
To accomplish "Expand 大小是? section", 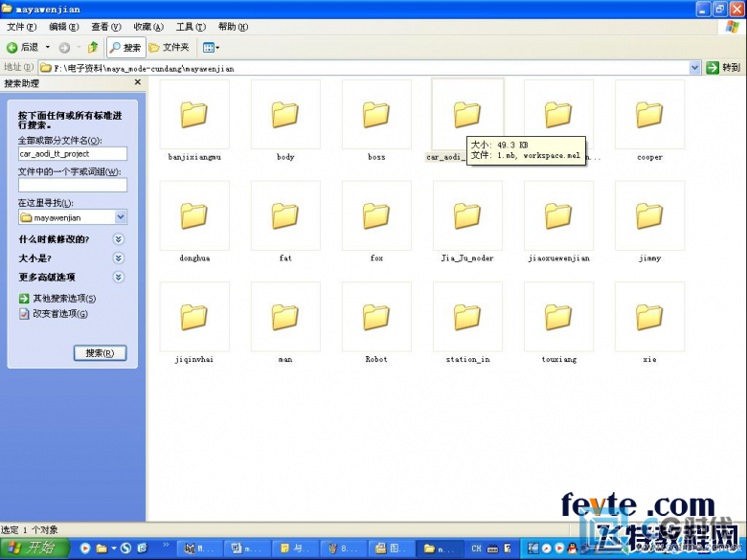I will (119, 258).
